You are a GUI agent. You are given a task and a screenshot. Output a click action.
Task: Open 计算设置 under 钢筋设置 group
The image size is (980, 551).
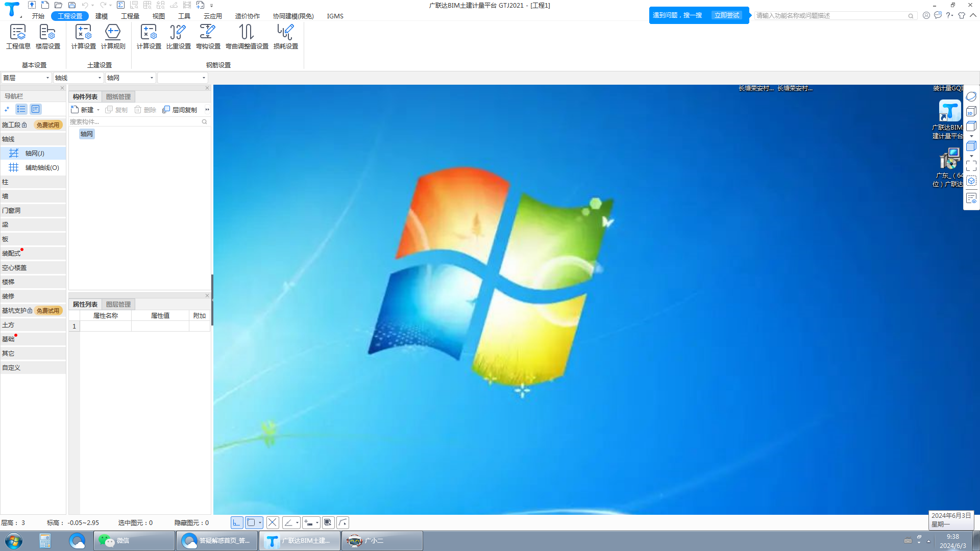click(x=149, y=37)
